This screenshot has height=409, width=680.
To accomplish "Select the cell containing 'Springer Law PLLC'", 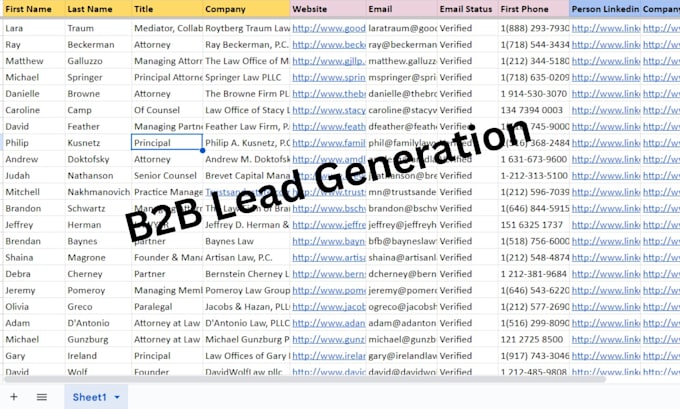I will click(x=246, y=78).
